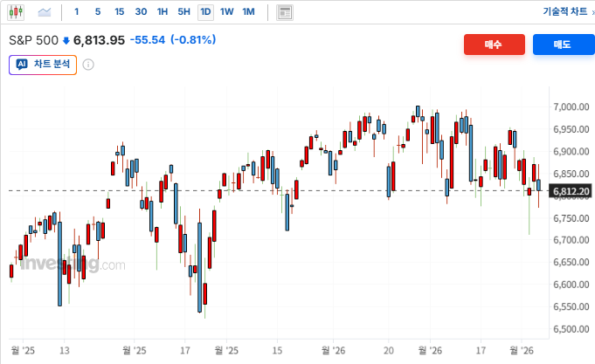The width and height of the screenshot is (595, 364).
Task: Select the 1W interval
Action: [227, 11]
